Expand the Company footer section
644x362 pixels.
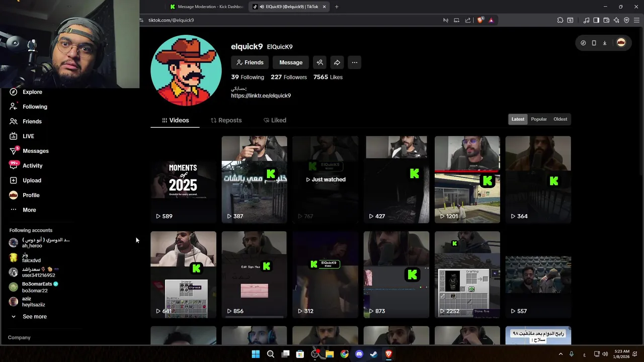click(19, 337)
